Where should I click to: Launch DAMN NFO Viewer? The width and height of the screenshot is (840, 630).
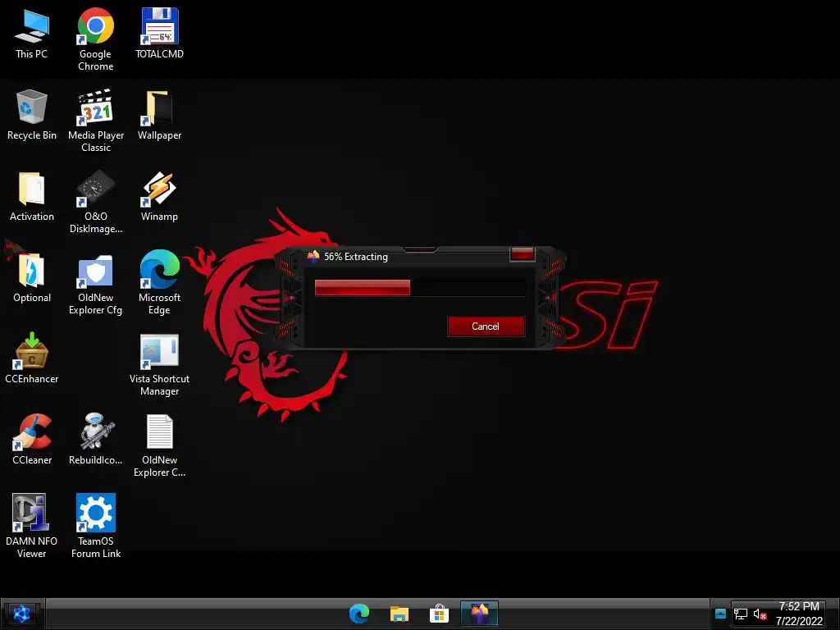(x=32, y=527)
